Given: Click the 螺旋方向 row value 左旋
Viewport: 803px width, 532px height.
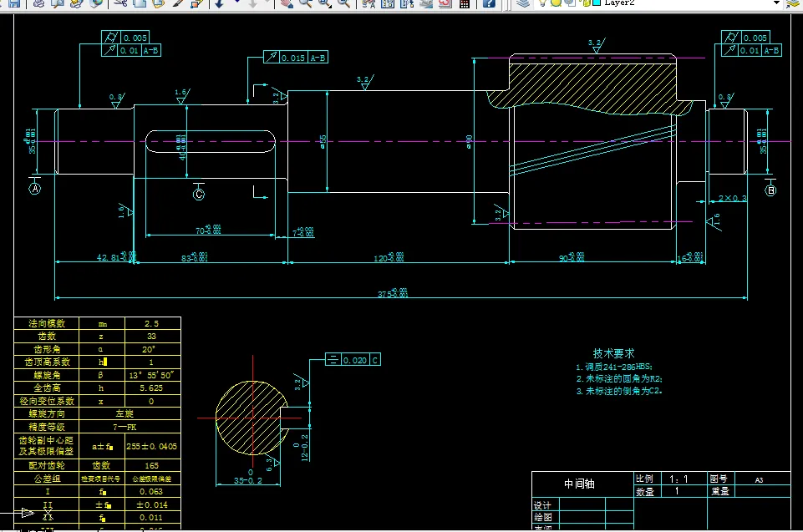Looking at the screenshot, I should (125, 413).
